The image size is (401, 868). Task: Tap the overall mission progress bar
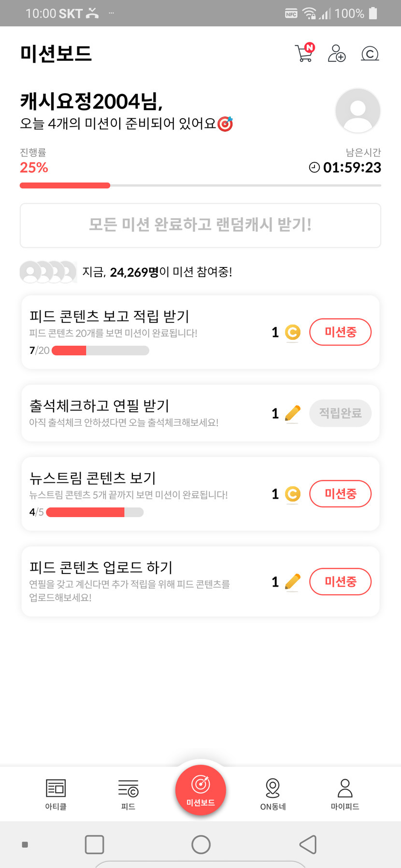pyautogui.click(x=200, y=185)
